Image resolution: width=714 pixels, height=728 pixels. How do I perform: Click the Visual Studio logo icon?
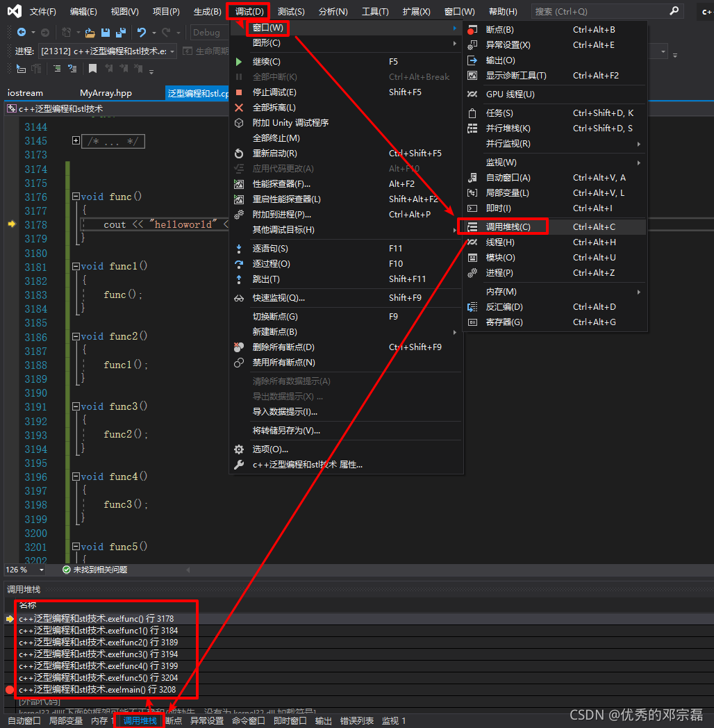[15, 10]
